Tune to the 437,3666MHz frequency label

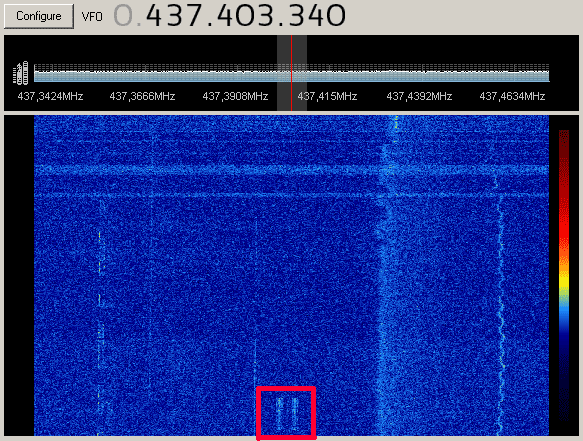pos(142,96)
